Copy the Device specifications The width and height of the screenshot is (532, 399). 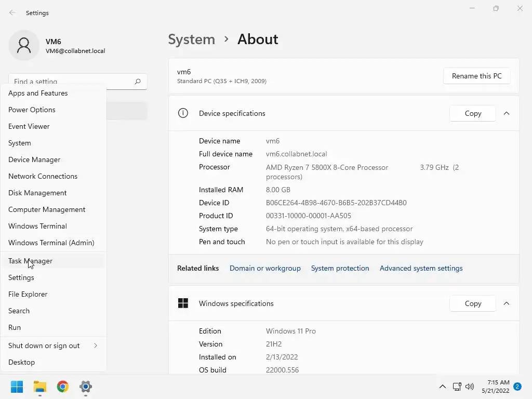(x=473, y=113)
